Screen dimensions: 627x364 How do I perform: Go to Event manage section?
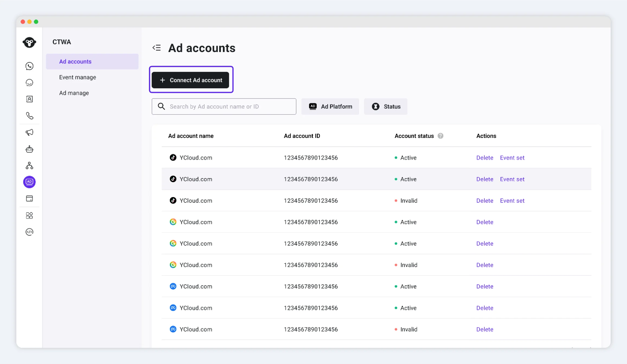click(x=78, y=77)
